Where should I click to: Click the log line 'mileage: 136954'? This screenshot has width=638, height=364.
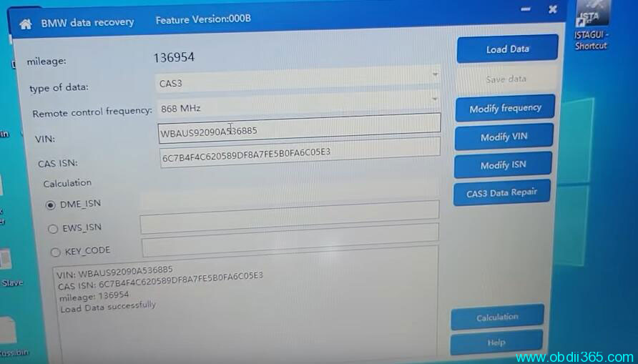point(94,296)
